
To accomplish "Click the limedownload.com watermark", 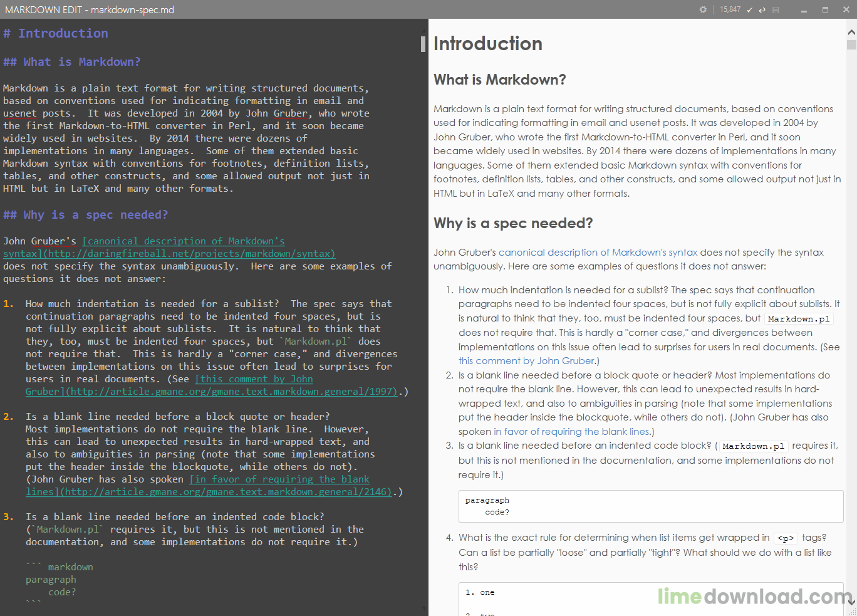I will tap(752, 596).
